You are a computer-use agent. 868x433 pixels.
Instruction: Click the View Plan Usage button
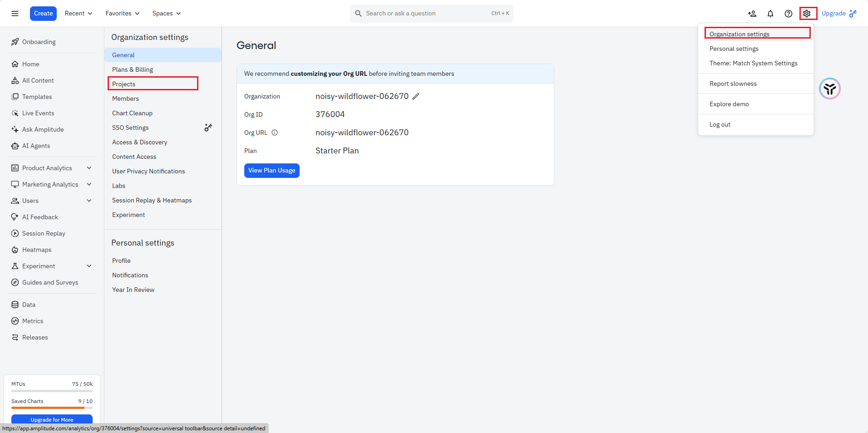[x=272, y=171]
